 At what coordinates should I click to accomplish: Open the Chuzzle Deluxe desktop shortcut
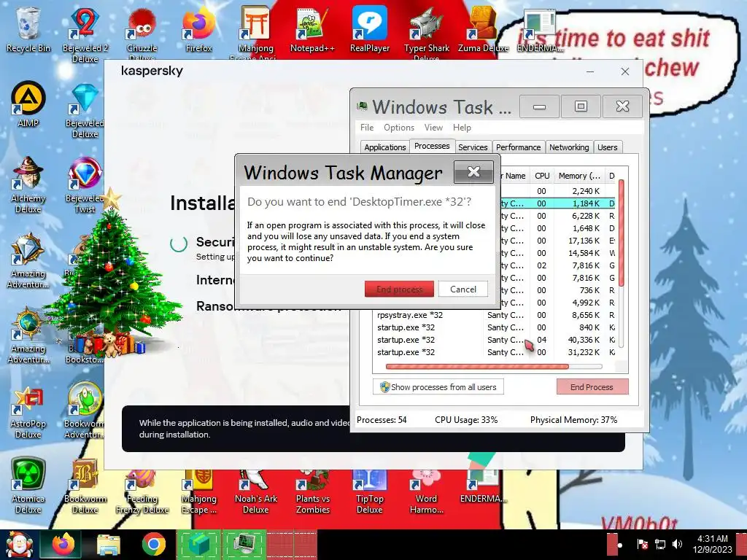click(x=142, y=32)
